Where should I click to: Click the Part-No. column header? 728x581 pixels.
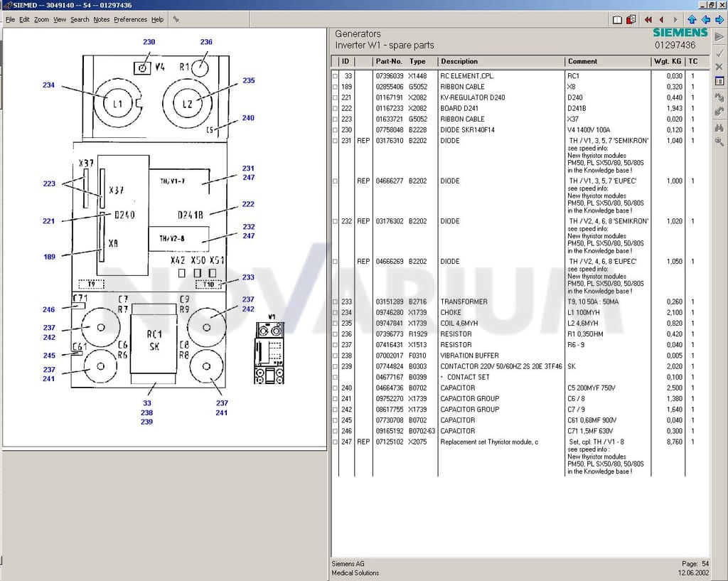(x=389, y=61)
